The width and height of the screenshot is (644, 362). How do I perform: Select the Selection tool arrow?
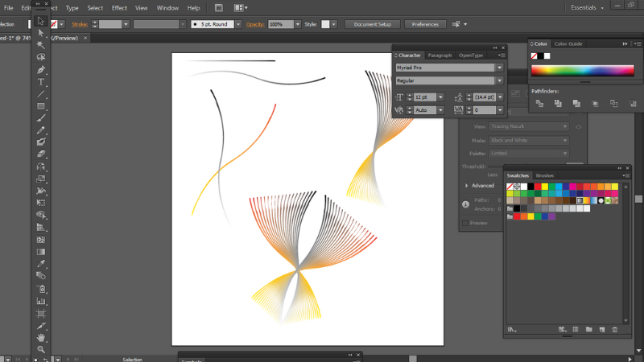pos(41,21)
